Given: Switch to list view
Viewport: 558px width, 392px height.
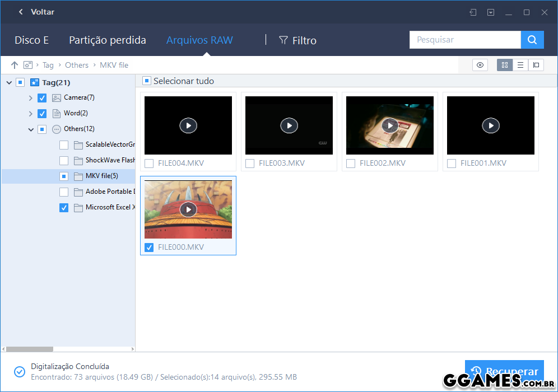Looking at the screenshot, I should coord(520,65).
